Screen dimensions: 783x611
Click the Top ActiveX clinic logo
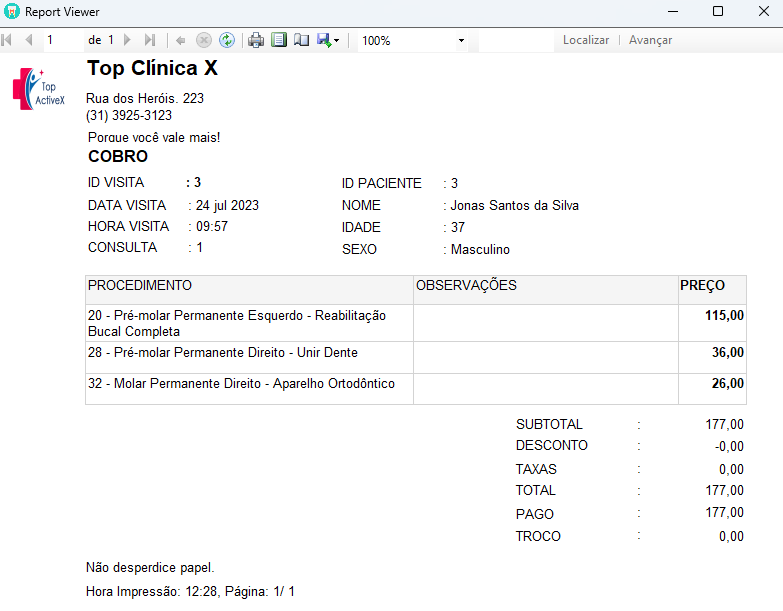[38, 89]
